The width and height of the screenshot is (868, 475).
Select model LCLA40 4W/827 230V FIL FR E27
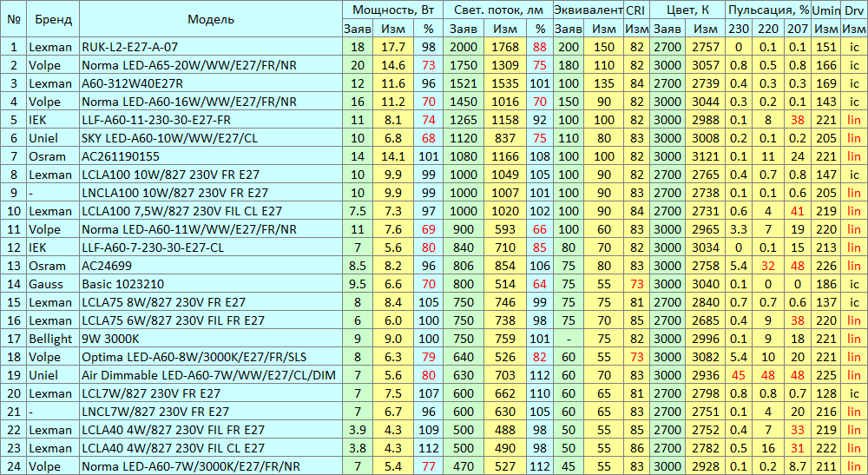[210, 431]
